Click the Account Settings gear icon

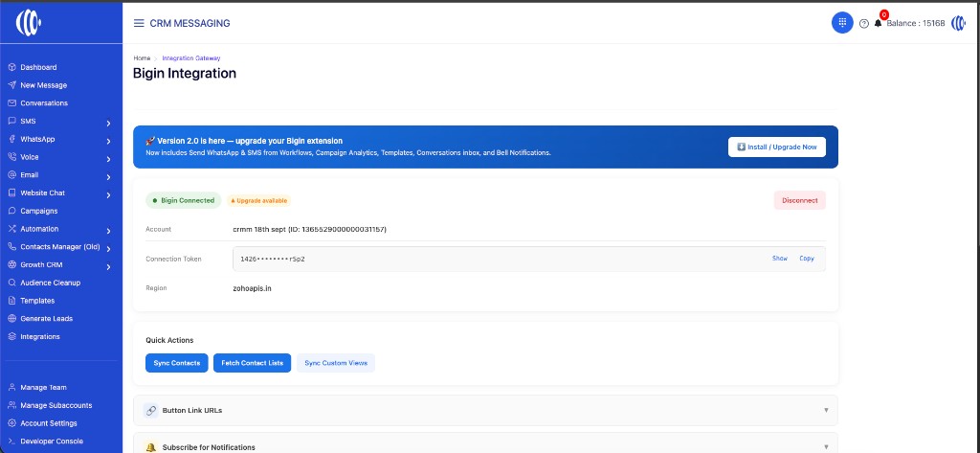[11, 423]
